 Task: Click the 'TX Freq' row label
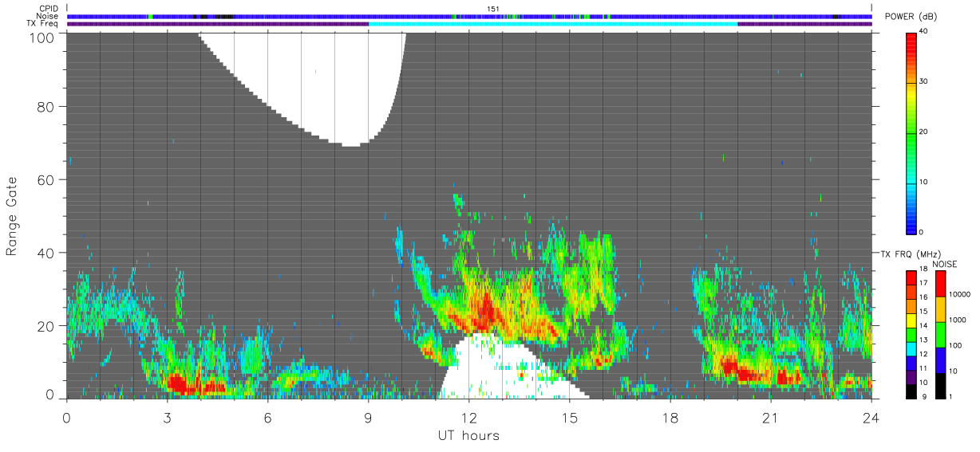coord(43,24)
